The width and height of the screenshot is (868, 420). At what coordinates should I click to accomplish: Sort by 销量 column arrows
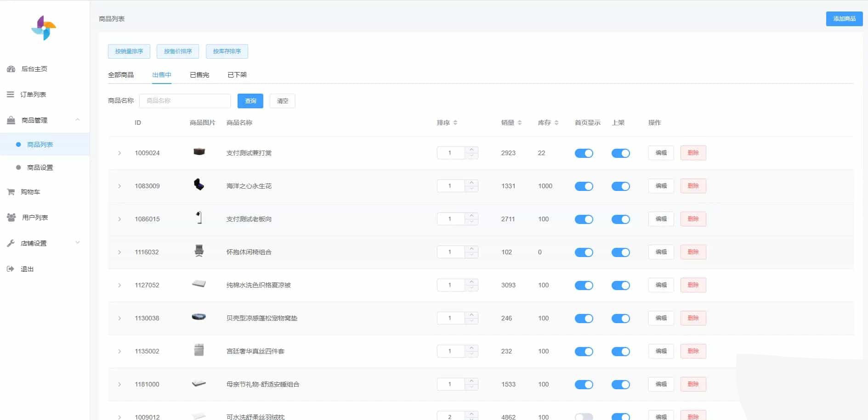point(520,123)
